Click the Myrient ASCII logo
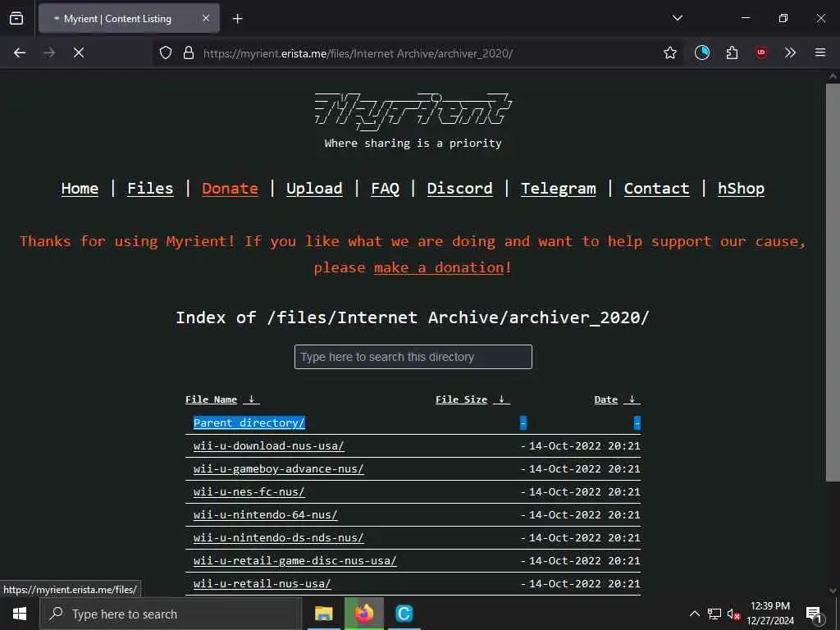The width and height of the screenshot is (840, 630). (x=413, y=112)
